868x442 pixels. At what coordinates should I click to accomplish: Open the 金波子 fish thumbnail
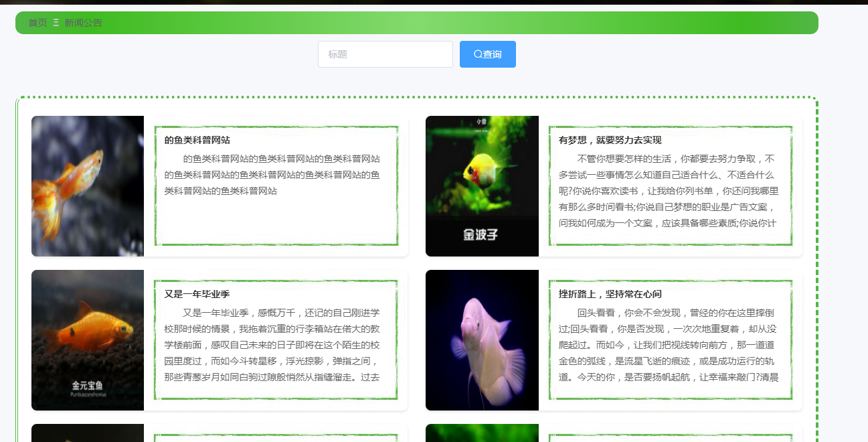point(482,186)
